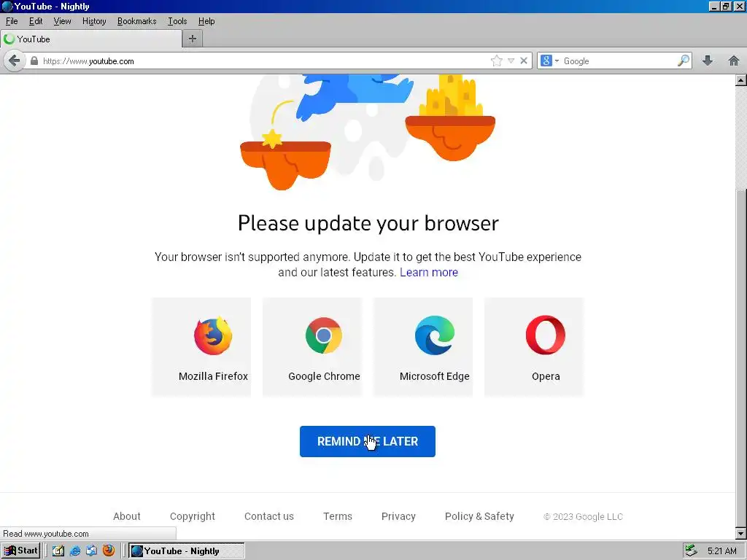747x560 pixels.
Task: Open the Tools menu
Action: [x=177, y=21]
